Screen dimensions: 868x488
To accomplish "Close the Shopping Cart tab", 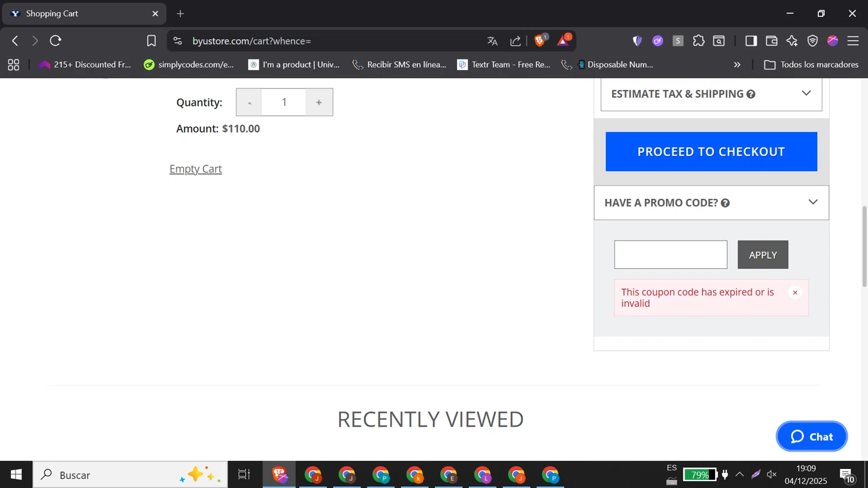I will point(155,13).
